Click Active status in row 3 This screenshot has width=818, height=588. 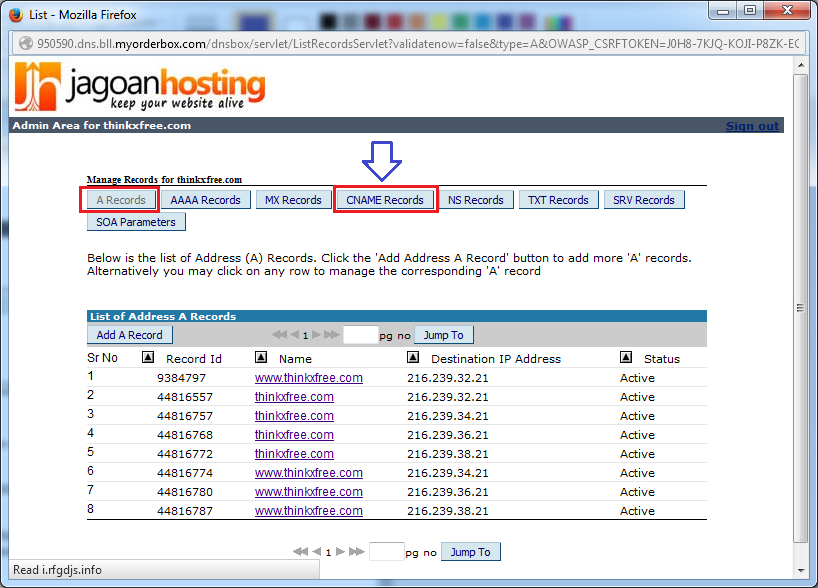pyautogui.click(x=637, y=416)
